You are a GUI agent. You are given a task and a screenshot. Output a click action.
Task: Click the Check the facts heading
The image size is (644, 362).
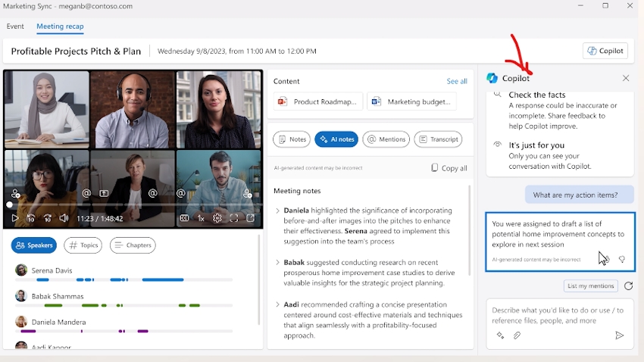click(537, 95)
